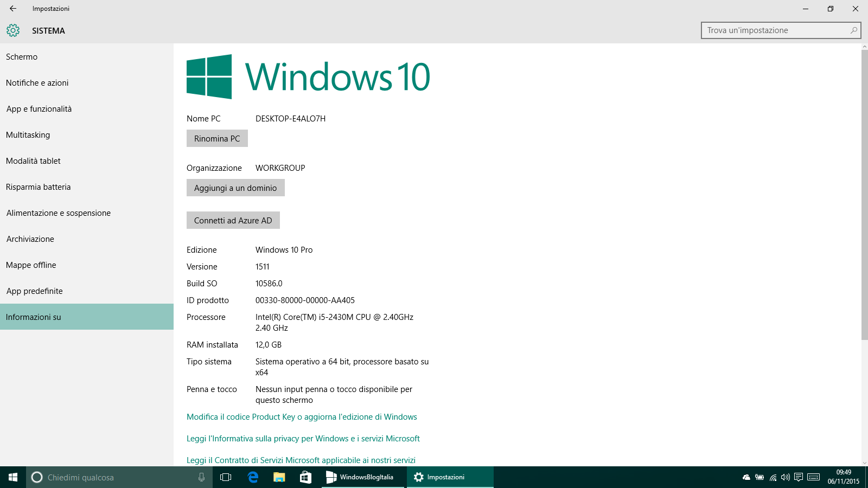Click the scrollbar down arrow
Screen dimensions: 868x488
(865, 463)
